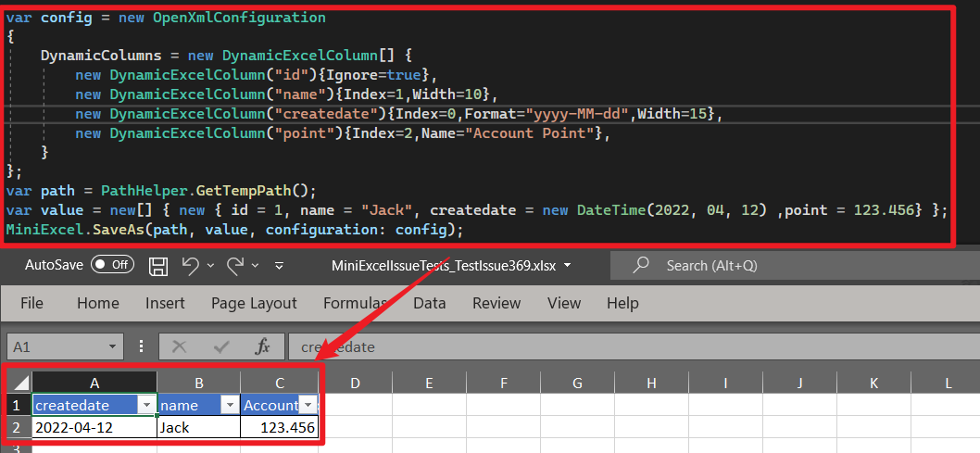980x453 pixels.
Task: Select cell C2 containing 123.456
Action: pyautogui.click(x=280, y=428)
